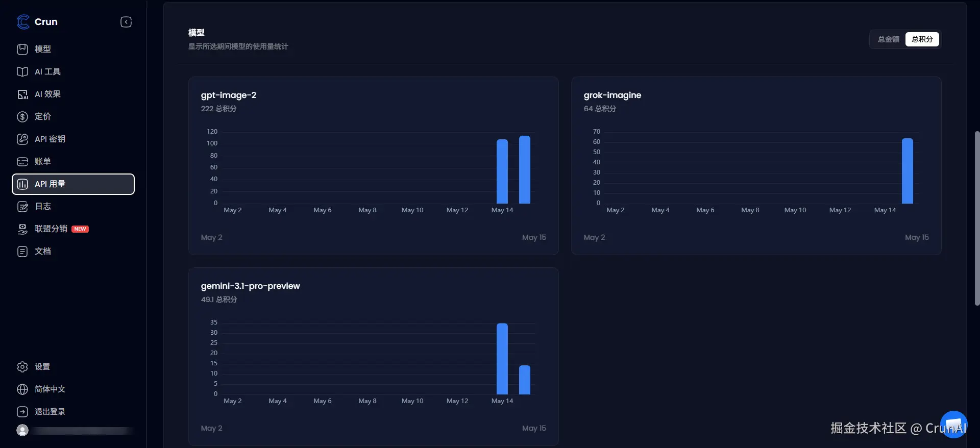Image resolution: width=980 pixels, height=448 pixels.
Task: Click the 模型 sidebar icon
Action: pyautogui.click(x=22, y=49)
